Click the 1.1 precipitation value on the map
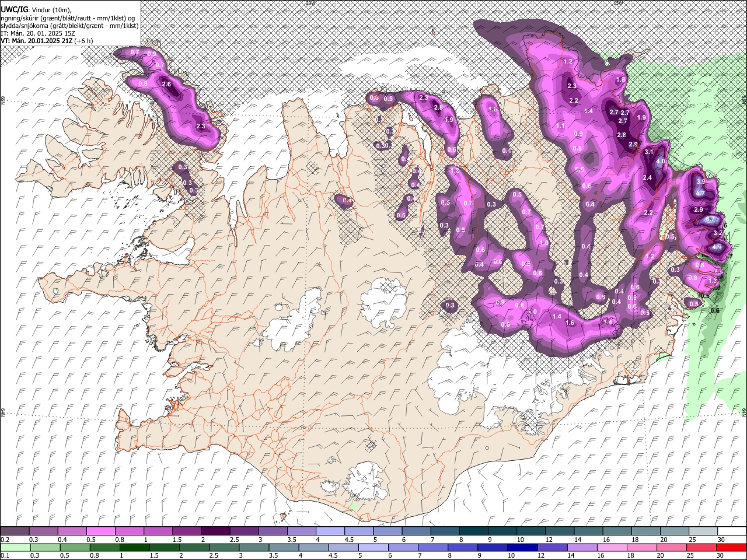The width and height of the screenshot is (747, 560). click(x=560, y=126)
